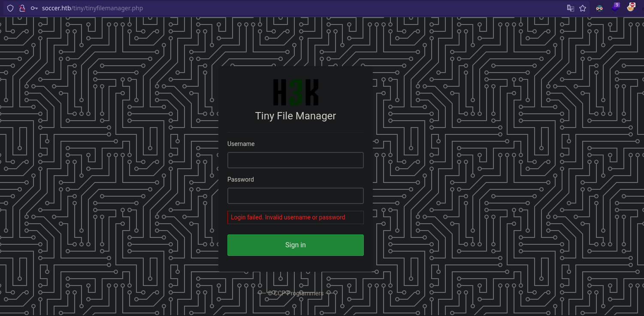
Task: Click the H3K logo image
Action: (296, 92)
